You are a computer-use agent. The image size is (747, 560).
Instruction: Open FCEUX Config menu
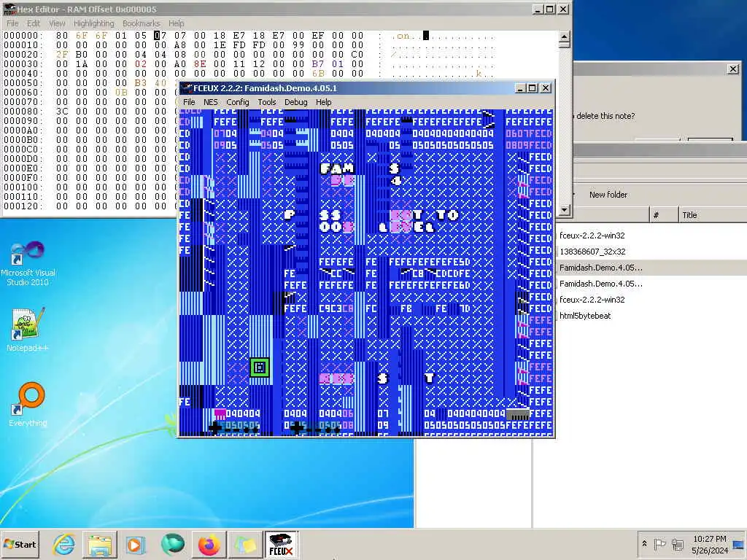(238, 102)
